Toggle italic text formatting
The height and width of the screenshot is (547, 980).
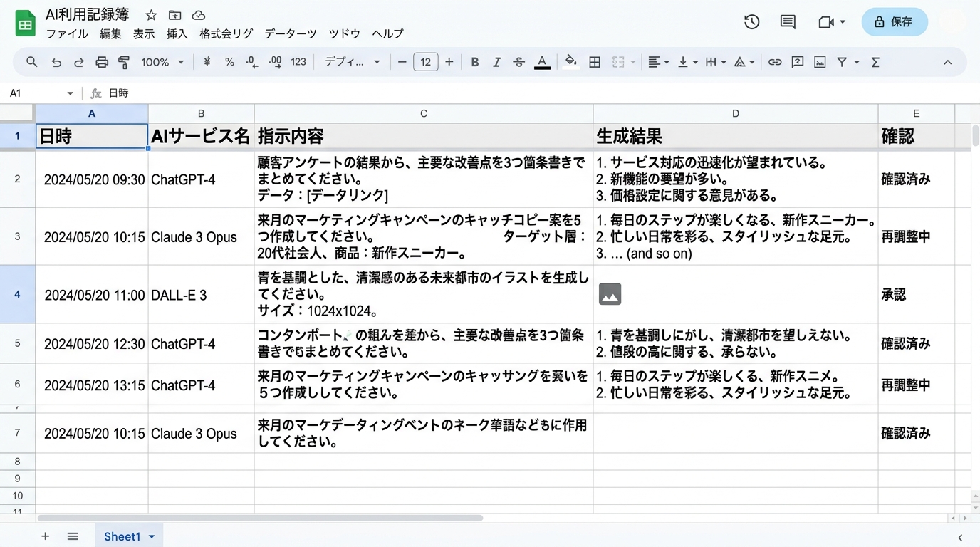pos(496,63)
